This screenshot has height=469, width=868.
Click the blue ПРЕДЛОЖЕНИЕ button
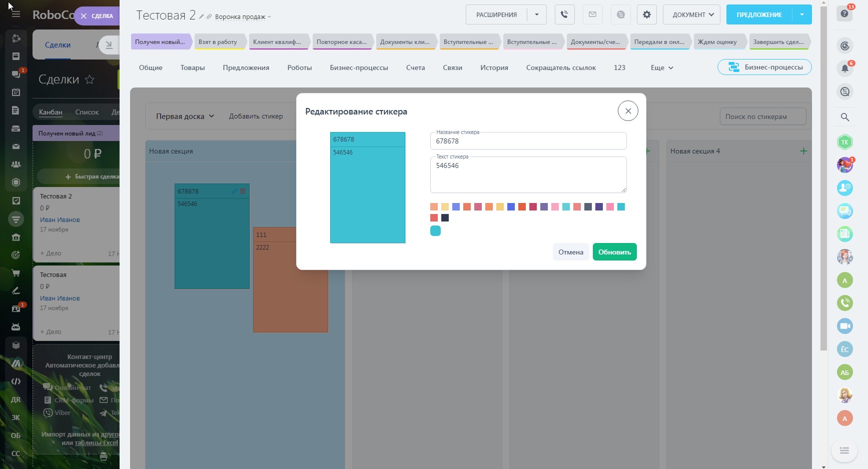[759, 14]
